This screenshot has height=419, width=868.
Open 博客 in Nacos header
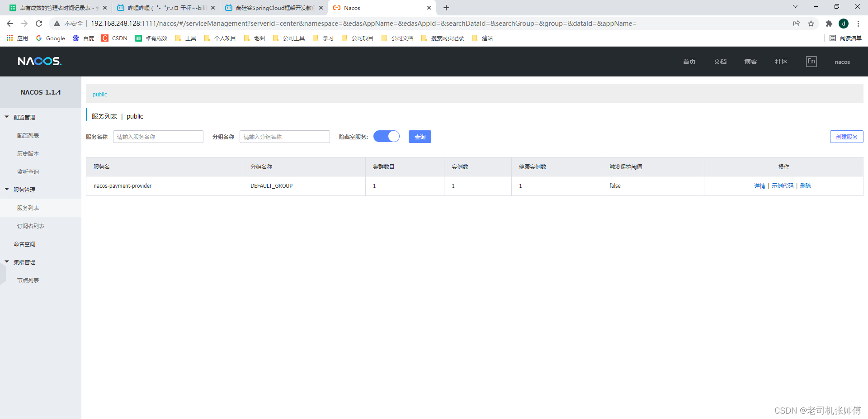point(751,62)
